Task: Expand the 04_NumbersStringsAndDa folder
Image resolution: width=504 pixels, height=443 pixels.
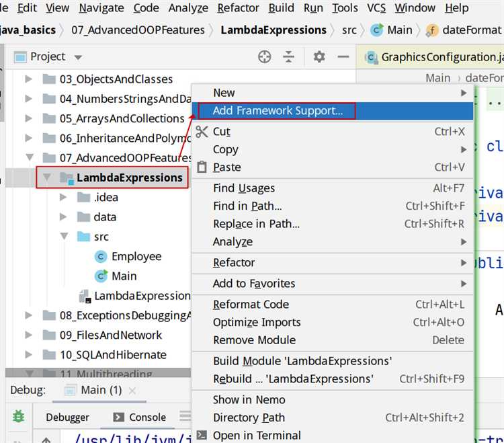Action: point(29,98)
